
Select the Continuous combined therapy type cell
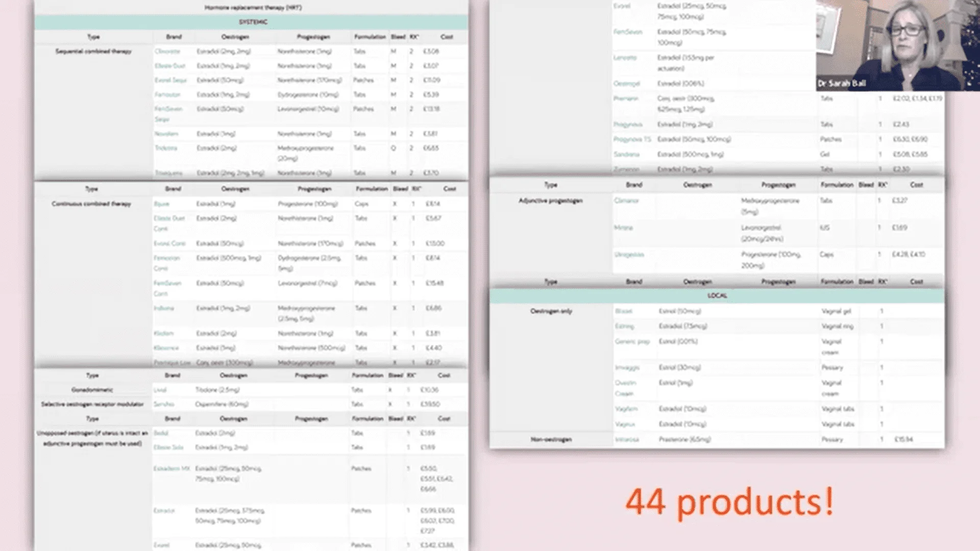point(91,204)
